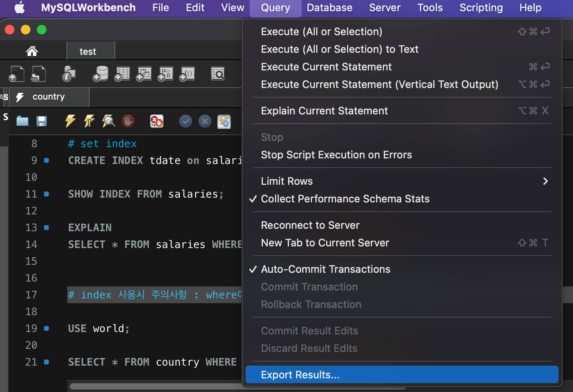573x392 pixels.
Task: Save the script floppy disk icon
Action: (x=42, y=121)
